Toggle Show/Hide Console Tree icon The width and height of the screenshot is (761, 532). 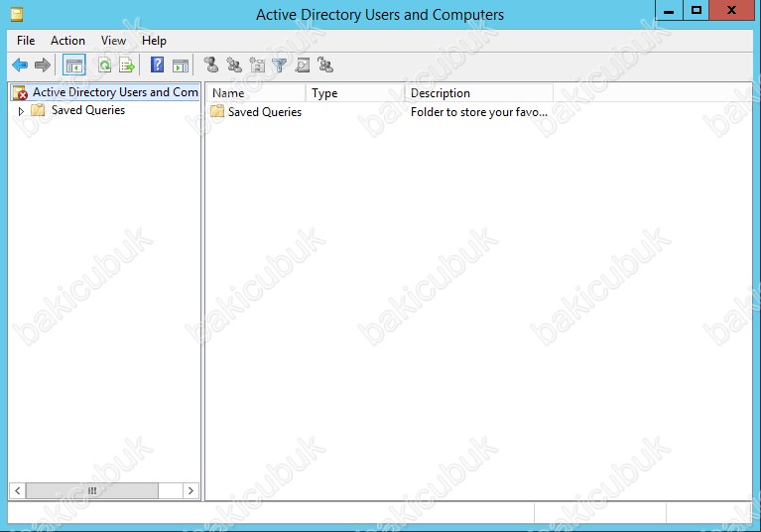74,66
